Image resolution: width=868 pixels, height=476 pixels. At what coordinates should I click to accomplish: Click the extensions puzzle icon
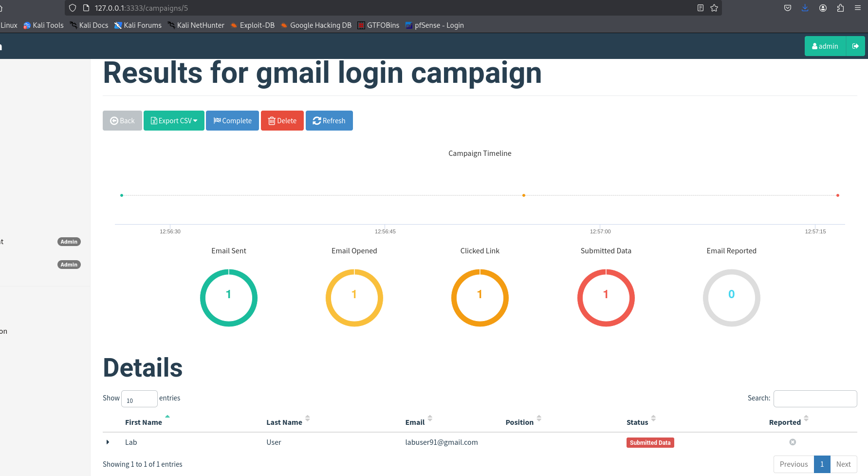click(840, 8)
